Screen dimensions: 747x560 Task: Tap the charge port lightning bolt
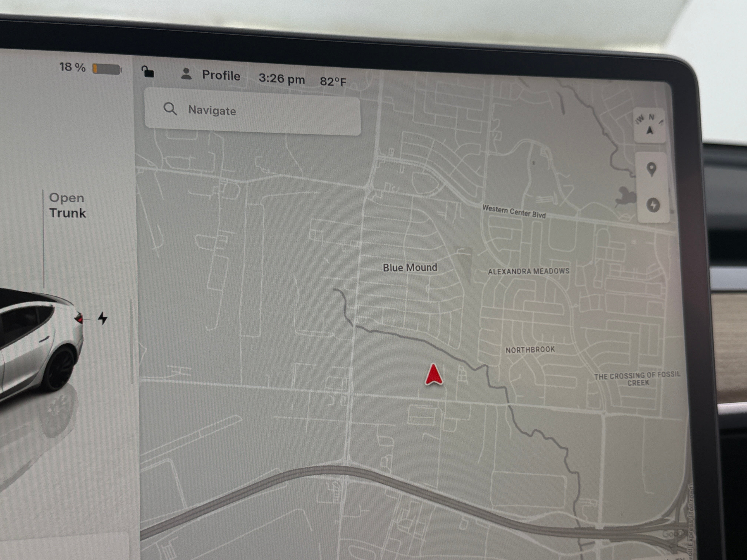[x=103, y=318]
